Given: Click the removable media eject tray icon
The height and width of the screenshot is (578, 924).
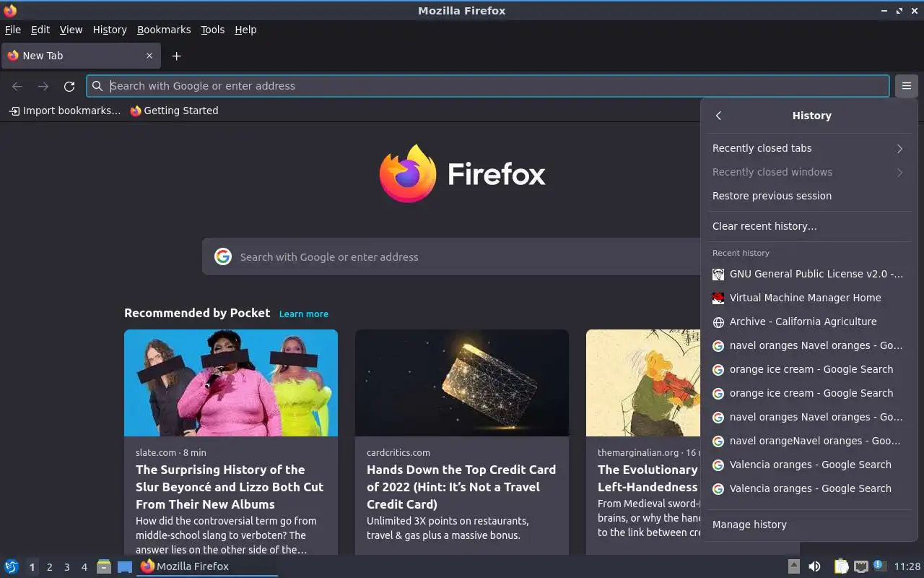Looking at the screenshot, I should click(793, 566).
